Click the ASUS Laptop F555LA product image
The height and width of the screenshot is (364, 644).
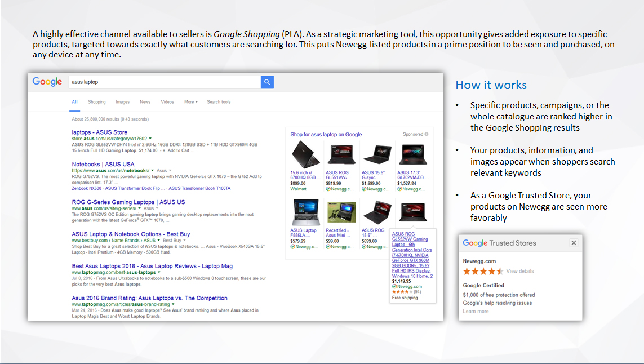pyautogui.click(x=305, y=212)
